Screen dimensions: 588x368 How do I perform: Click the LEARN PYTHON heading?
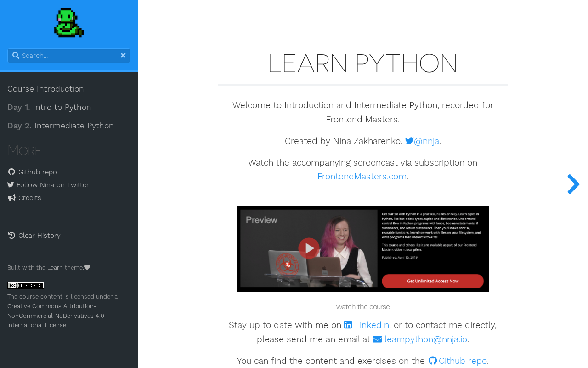tap(362, 63)
